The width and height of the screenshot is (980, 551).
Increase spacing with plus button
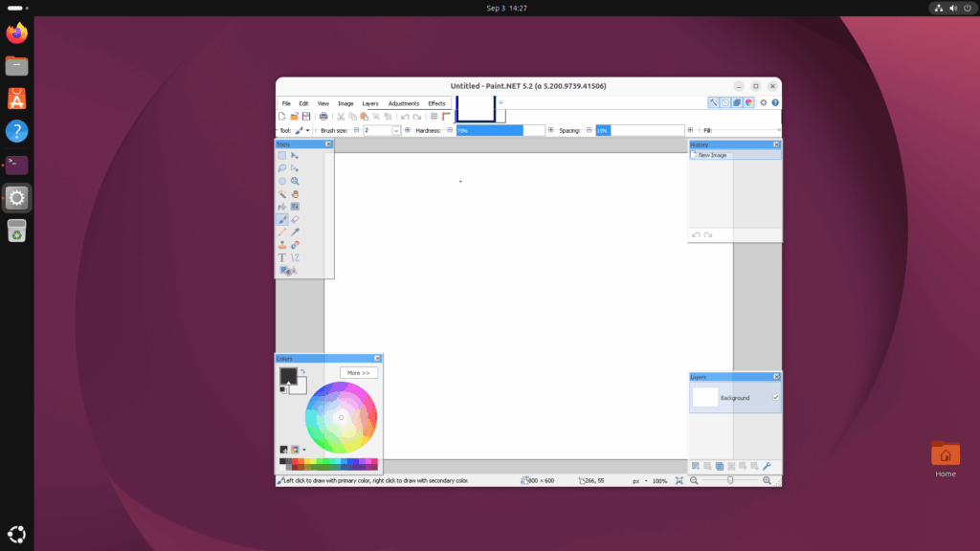(690, 130)
